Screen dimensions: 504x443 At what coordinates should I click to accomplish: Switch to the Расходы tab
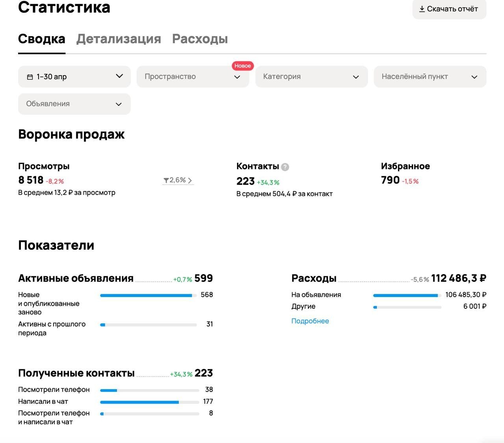200,39
